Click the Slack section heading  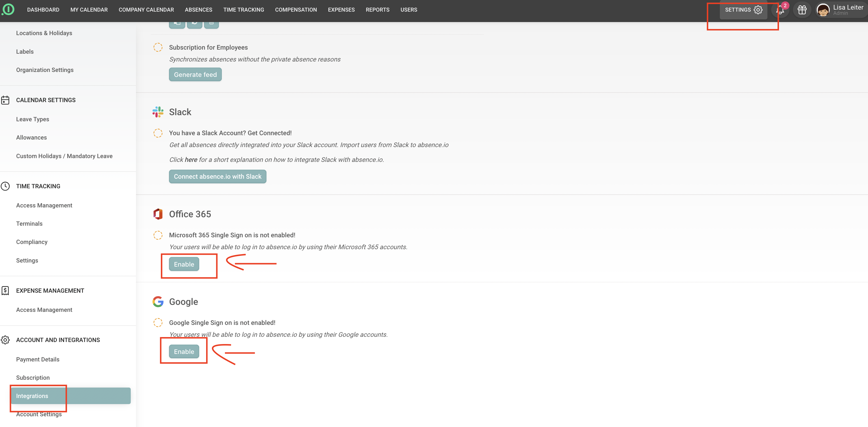(x=180, y=112)
